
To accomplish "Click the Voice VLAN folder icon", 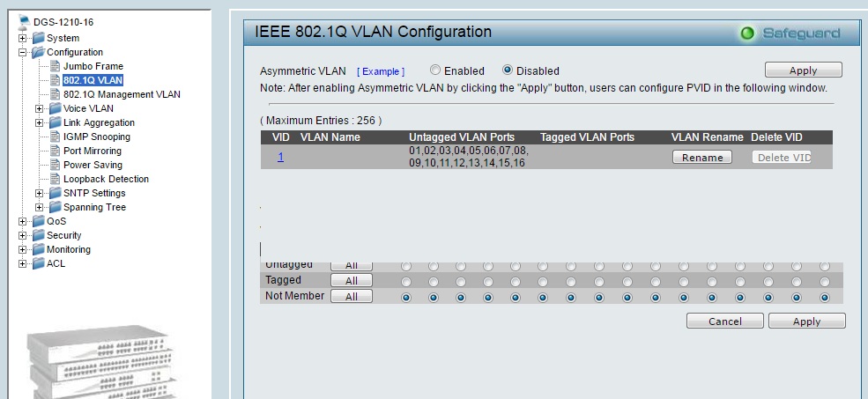I will coord(55,108).
